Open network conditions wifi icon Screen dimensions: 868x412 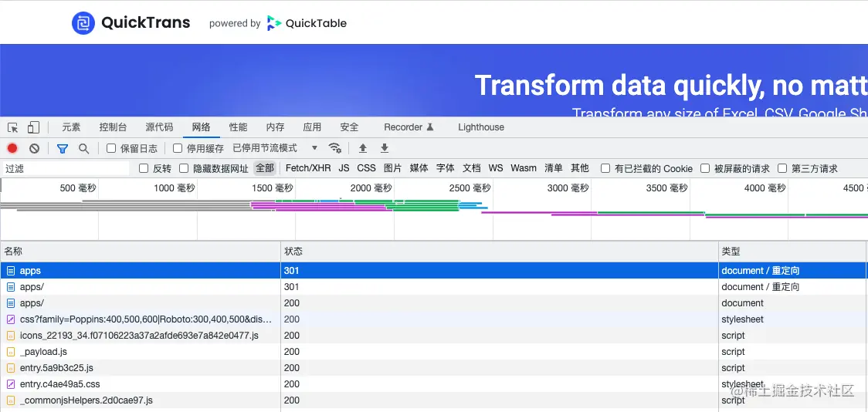point(334,147)
